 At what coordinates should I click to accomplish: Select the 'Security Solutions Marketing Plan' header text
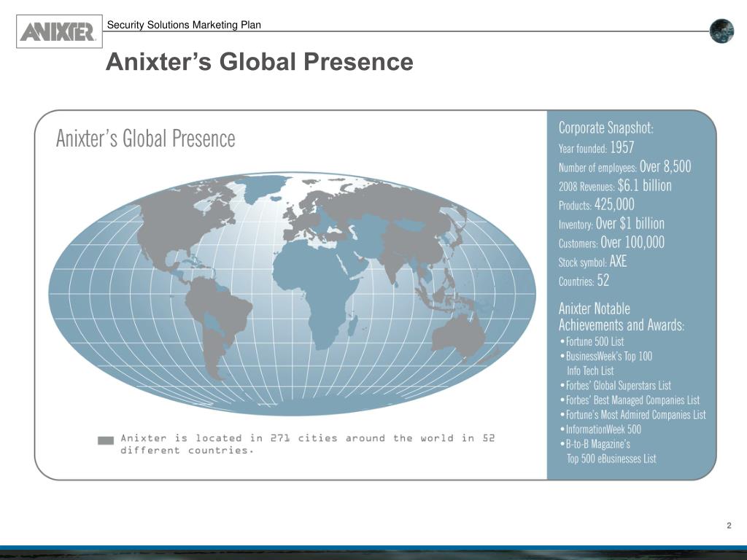184,25
